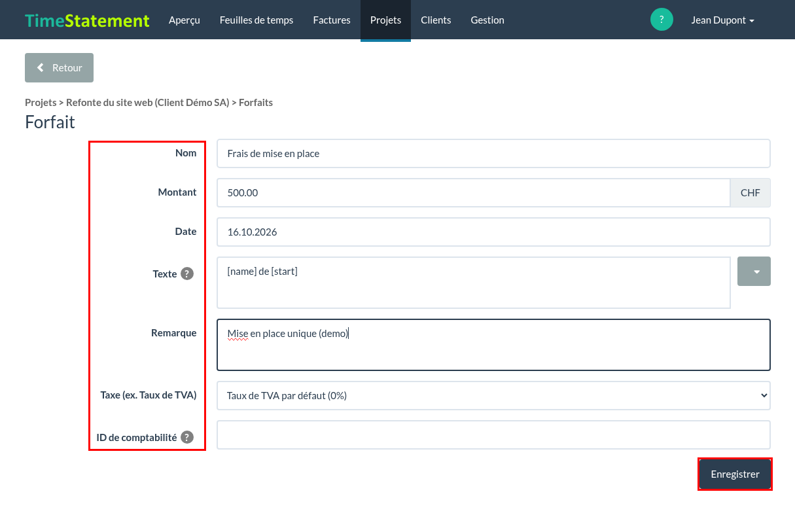Screen dimensions: 795x532
Task: Select the Projets menu item
Action: [385, 20]
